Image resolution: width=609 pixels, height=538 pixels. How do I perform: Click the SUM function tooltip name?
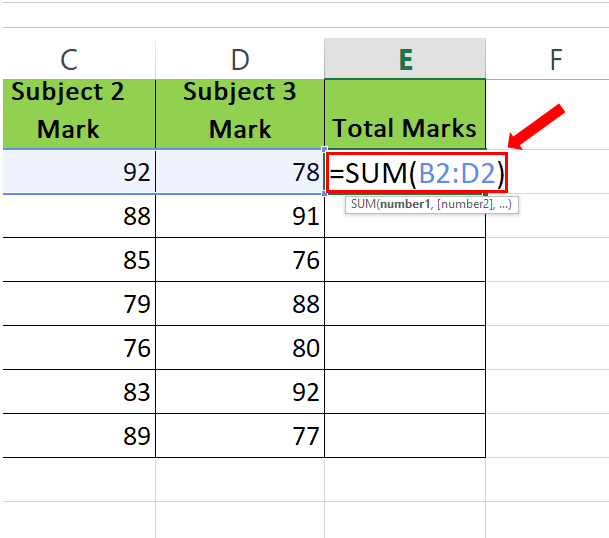(x=363, y=204)
